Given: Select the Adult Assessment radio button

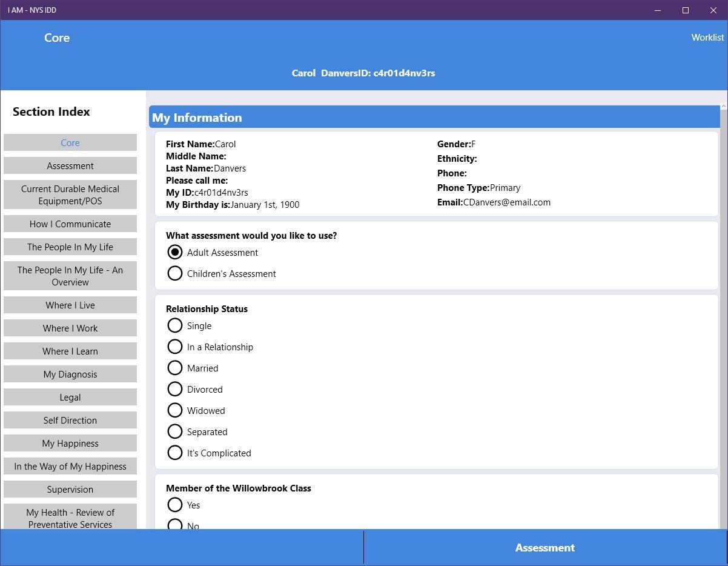Looking at the screenshot, I should (x=175, y=252).
